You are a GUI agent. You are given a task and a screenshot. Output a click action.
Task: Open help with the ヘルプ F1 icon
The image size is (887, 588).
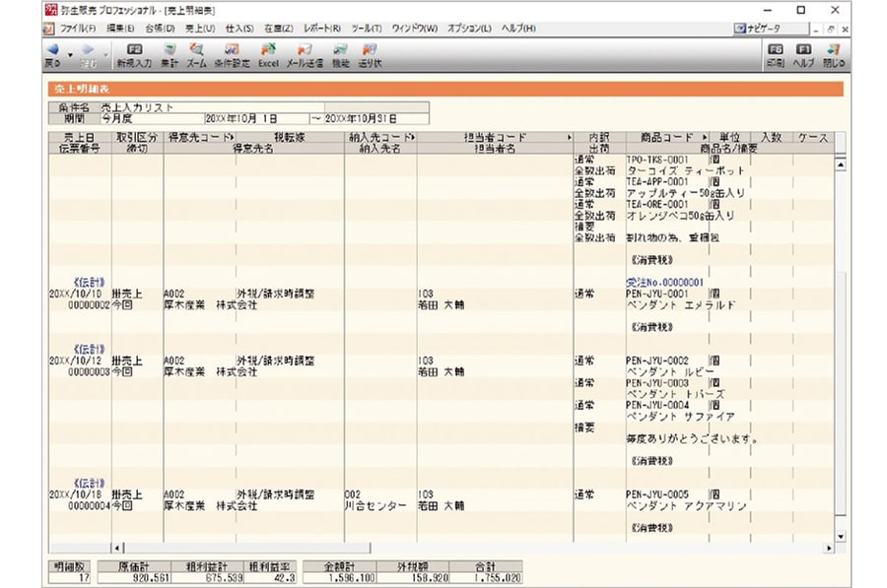click(803, 50)
